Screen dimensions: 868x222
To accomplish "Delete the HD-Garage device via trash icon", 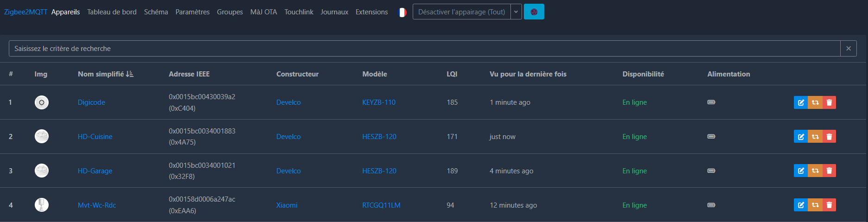I will tap(829, 171).
